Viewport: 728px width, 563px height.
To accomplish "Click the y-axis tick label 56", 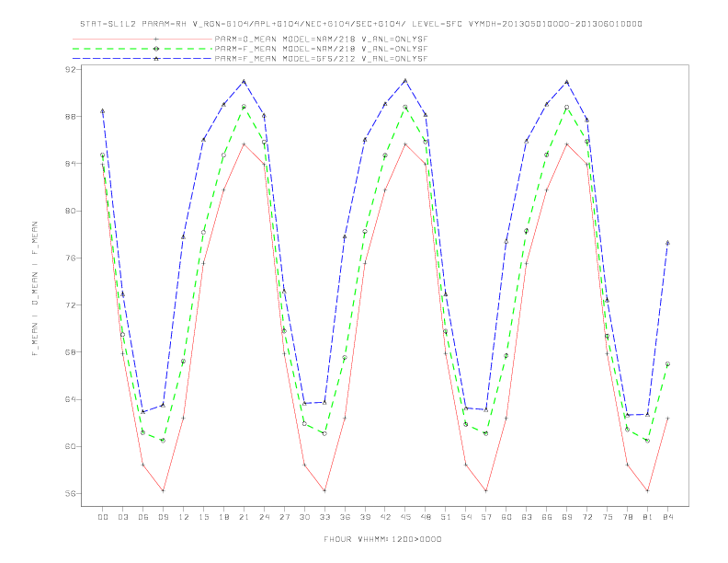I will (x=73, y=494).
